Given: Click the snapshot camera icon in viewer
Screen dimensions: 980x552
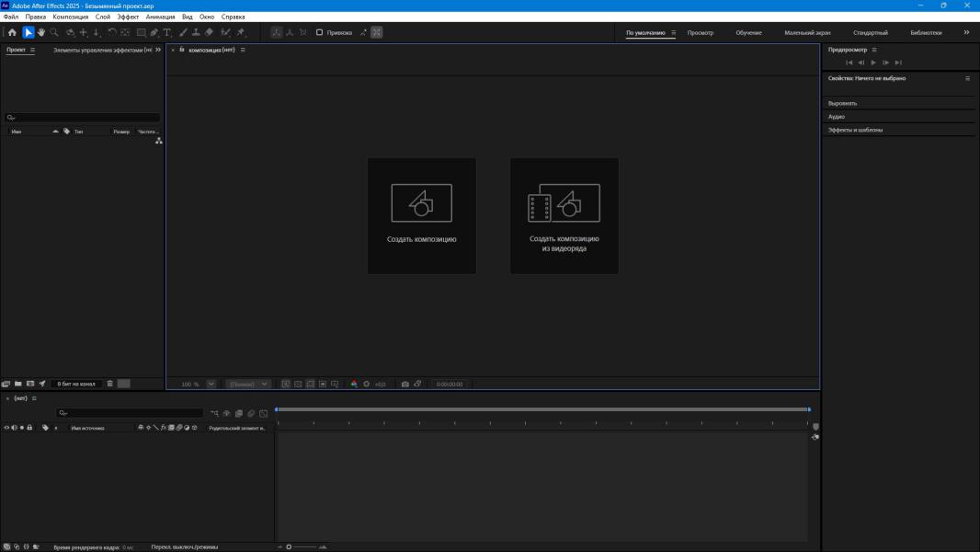Looking at the screenshot, I should point(405,384).
